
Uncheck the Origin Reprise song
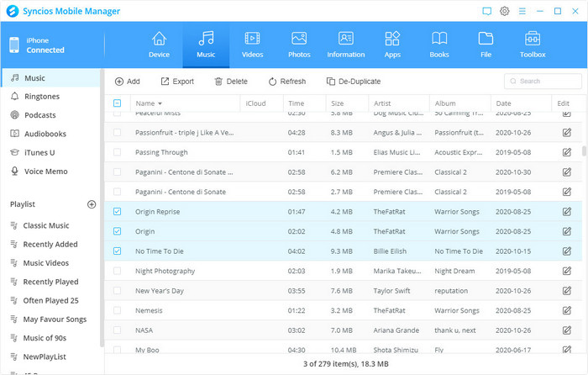pyautogui.click(x=117, y=212)
